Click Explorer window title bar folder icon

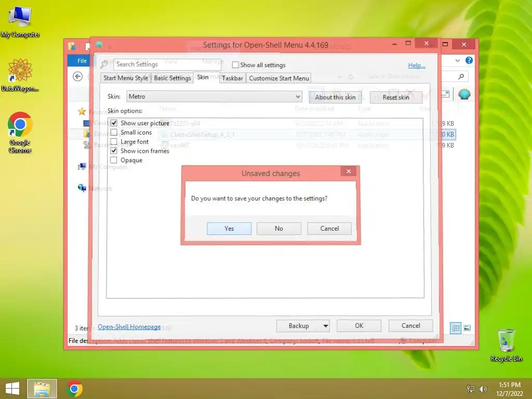click(x=72, y=46)
